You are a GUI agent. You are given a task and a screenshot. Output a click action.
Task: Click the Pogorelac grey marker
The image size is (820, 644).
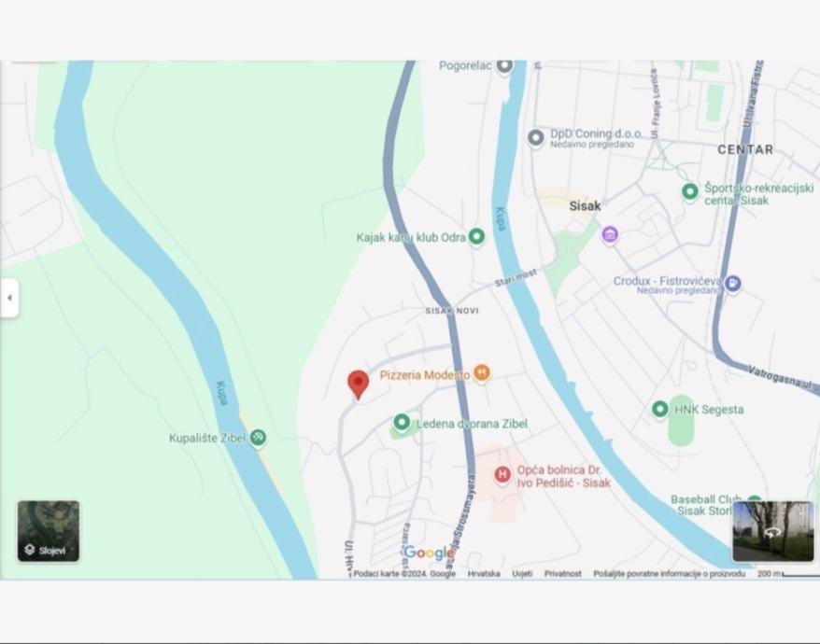point(504,66)
